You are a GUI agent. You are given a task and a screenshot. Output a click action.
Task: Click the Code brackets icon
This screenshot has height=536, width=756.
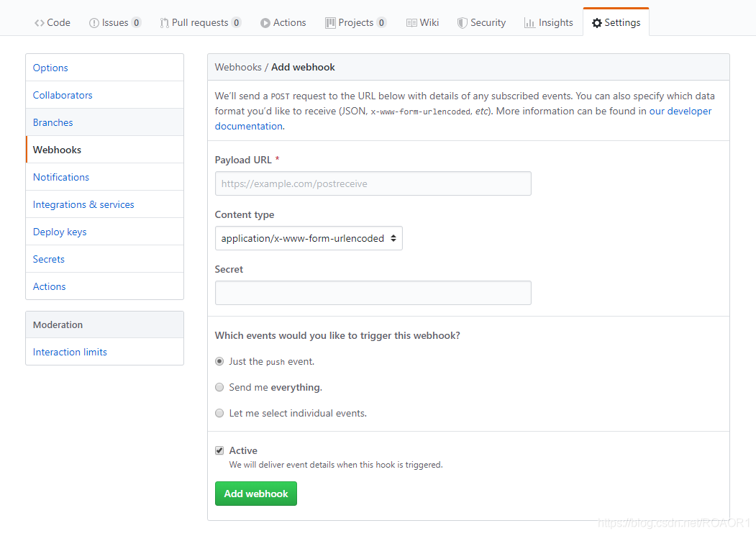tap(39, 23)
